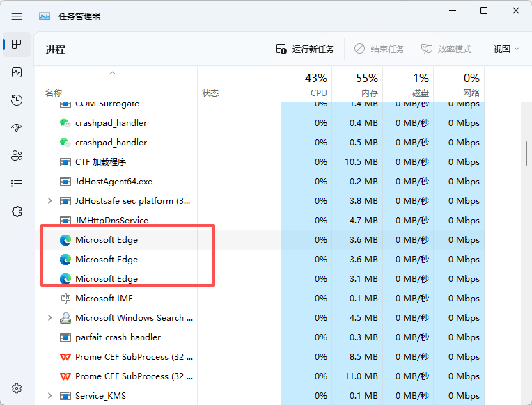Click the 8.5 MB memory value
Screen dimensions: 532x405
[363, 357]
